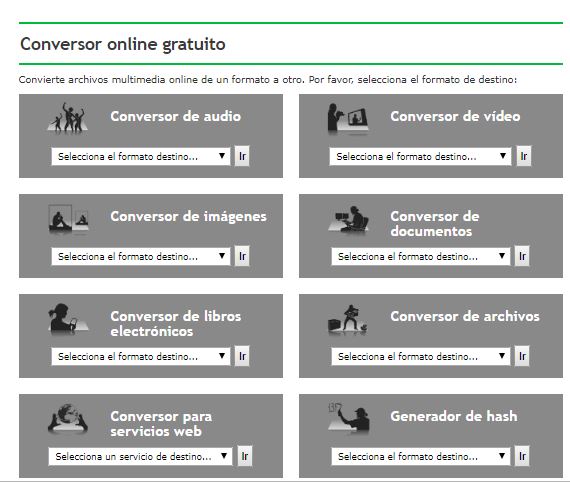Image resolution: width=570 pixels, height=483 pixels.
Task: Click the Conversor online gratuito page title
Action: [x=123, y=44]
